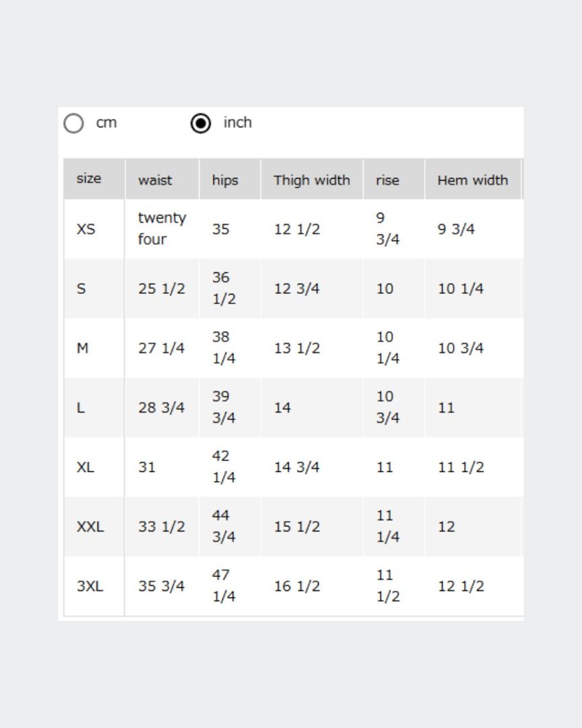Viewport: 582px width, 728px height.
Task: Select the 'M' size row label
Action: pos(83,348)
